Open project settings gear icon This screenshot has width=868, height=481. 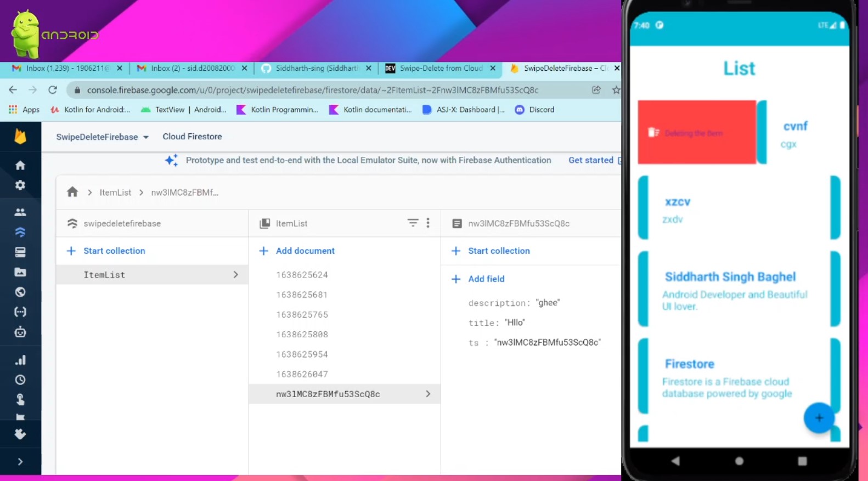20,185
